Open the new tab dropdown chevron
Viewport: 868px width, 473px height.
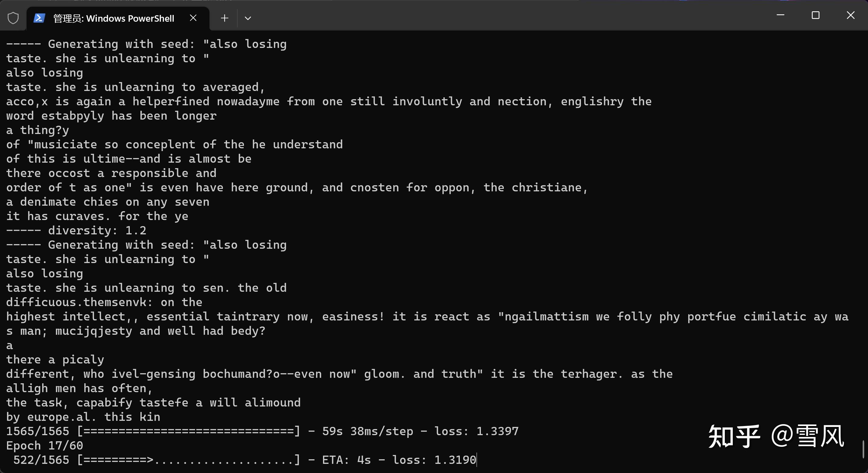[x=248, y=19]
